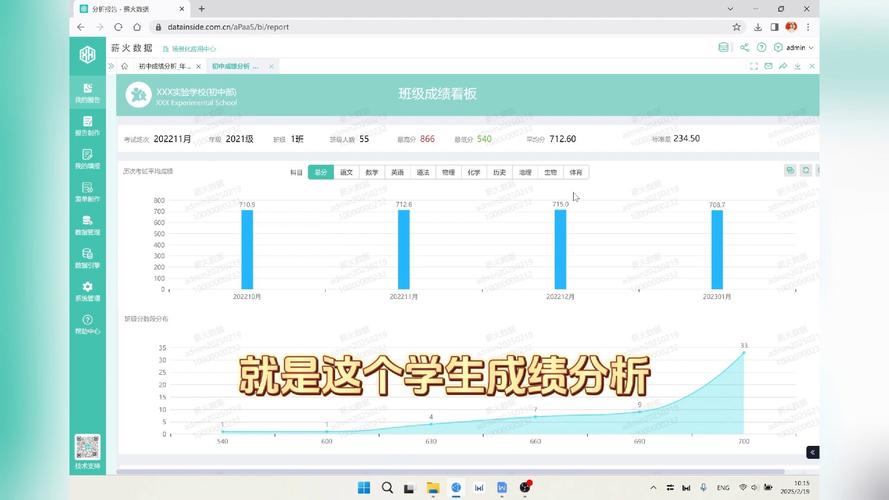Select the 化学 subject tab

tap(474, 172)
